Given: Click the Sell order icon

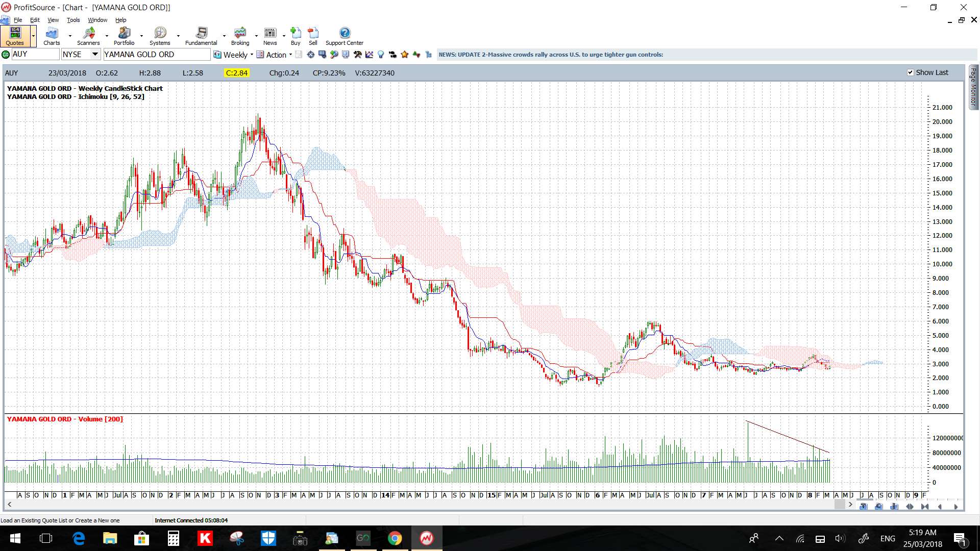Looking at the screenshot, I should (x=313, y=36).
